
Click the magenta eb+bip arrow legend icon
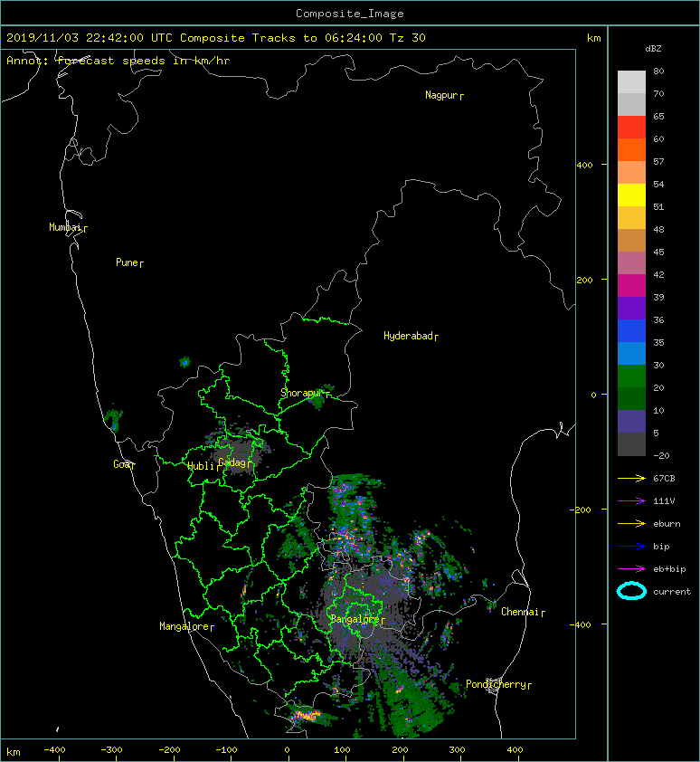pyautogui.click(x=631, y=568)
